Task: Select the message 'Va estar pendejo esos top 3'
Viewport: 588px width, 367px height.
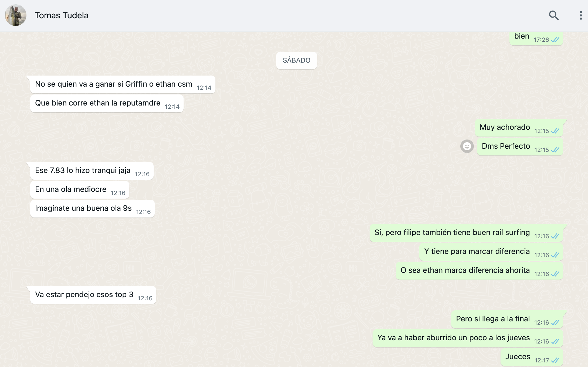Action: click(93, 295)
